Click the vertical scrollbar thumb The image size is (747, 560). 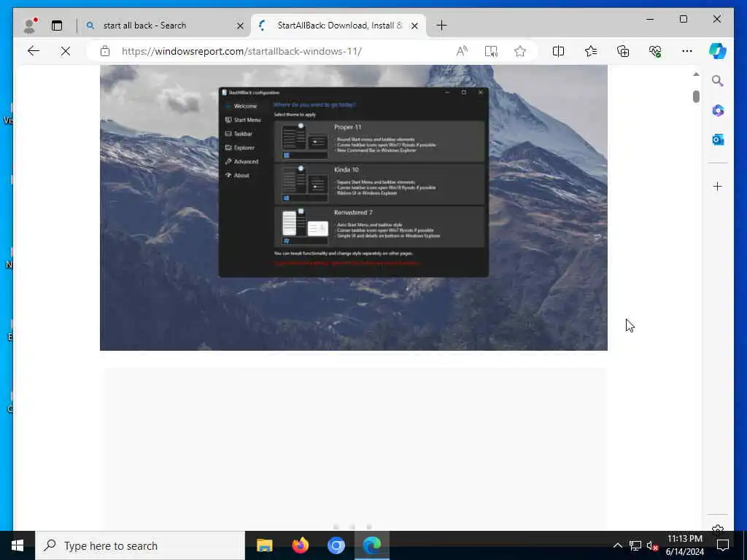click(x=696, y=96)
